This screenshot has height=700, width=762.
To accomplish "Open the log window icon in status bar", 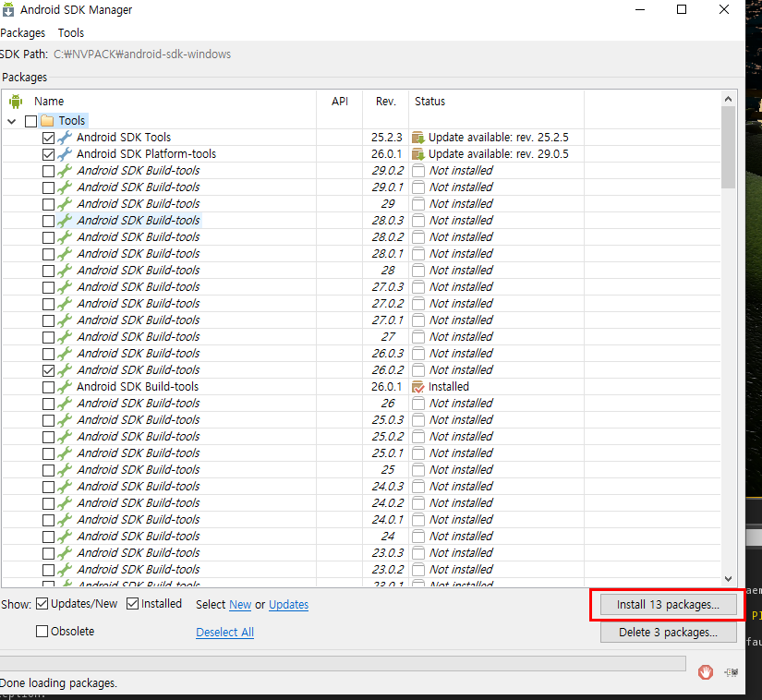I will [732, 672].
